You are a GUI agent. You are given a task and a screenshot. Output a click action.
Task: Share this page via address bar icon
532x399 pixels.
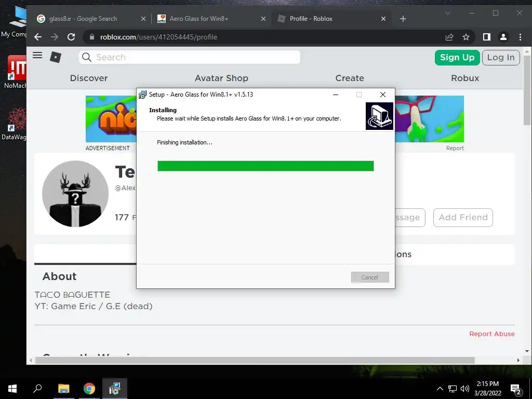pyautogui.click(x=449, y=37)
